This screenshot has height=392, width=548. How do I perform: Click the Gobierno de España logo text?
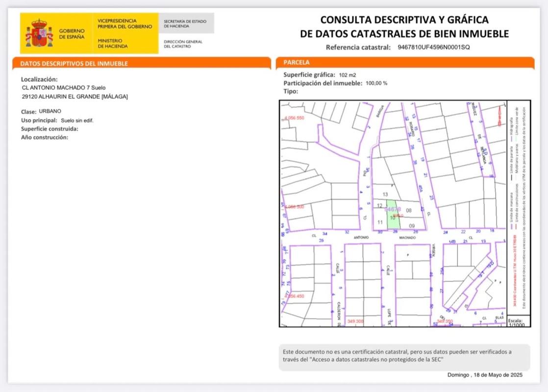pos(72,34)
